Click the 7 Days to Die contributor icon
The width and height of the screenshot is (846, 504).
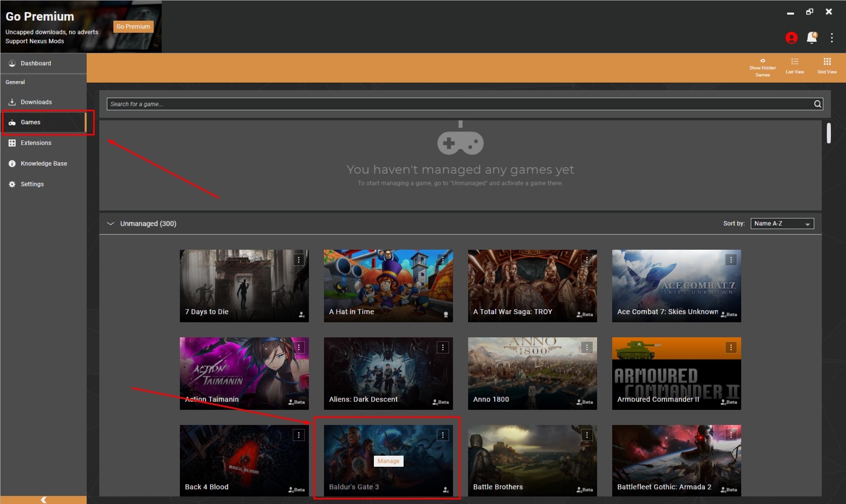pyautogui.click(x=301, y=315)
